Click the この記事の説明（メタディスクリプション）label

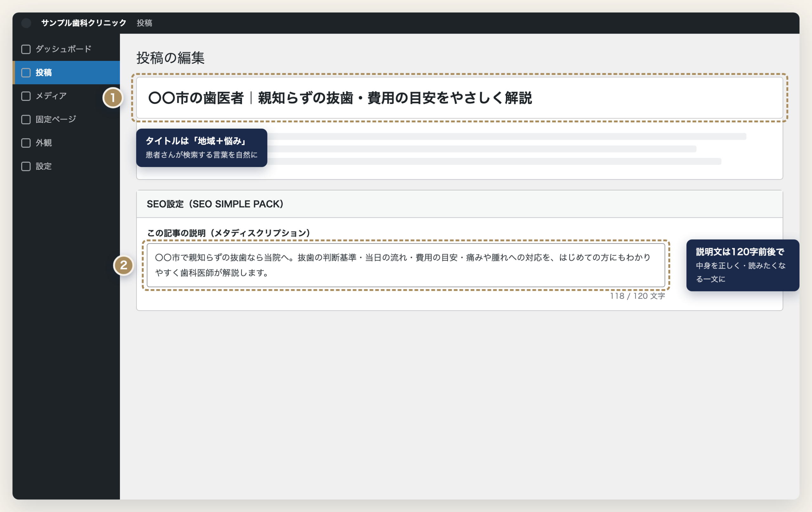pos(229,233)
